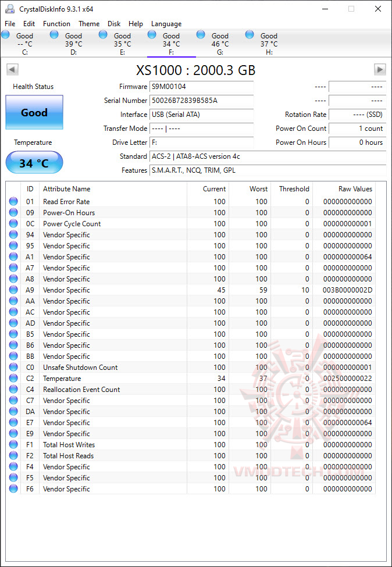Click the 34 °C temperature button

[x=34, y=163]
